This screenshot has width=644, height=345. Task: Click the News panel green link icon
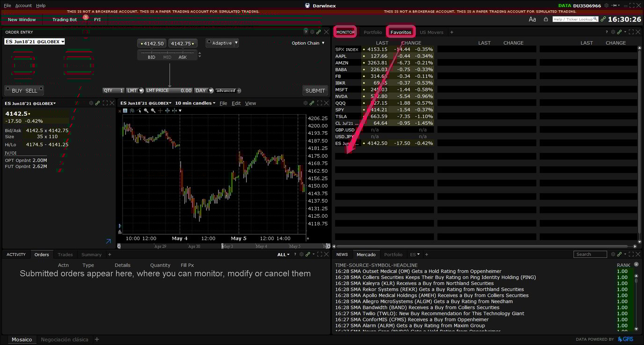[x=619, y=254]
